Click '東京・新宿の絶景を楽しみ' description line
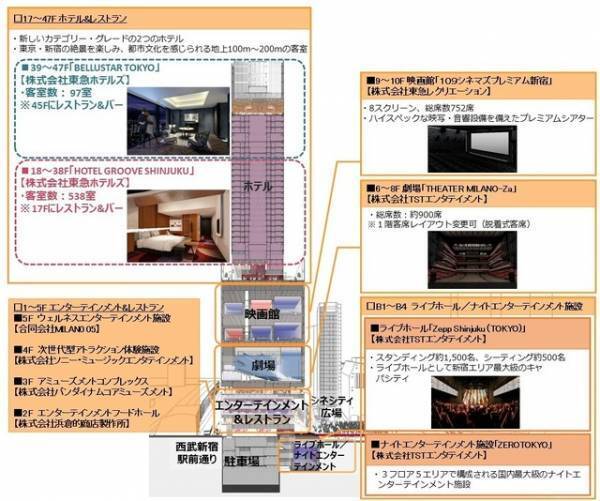600x501 pixels. (x=160, y=49)
